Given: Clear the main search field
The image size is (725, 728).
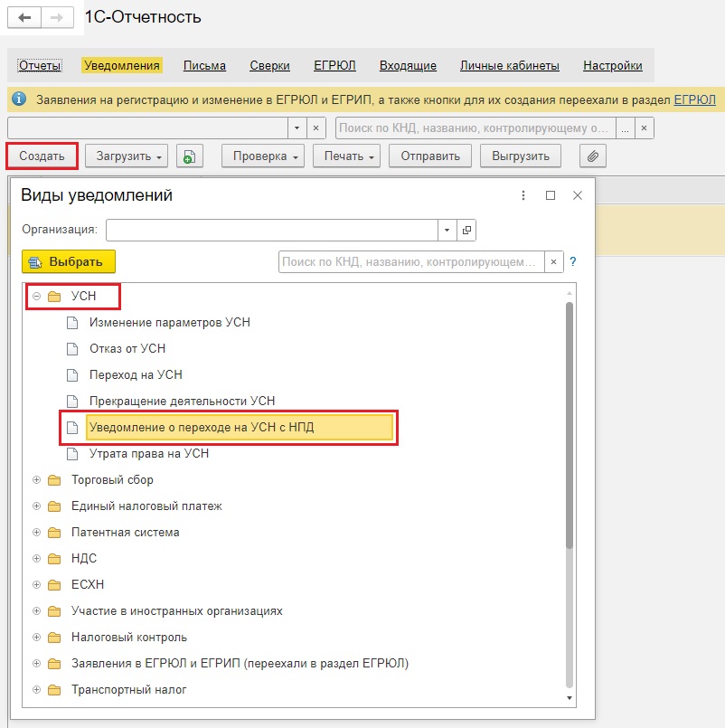Looking at the screenshot, I should coord(645,128).
